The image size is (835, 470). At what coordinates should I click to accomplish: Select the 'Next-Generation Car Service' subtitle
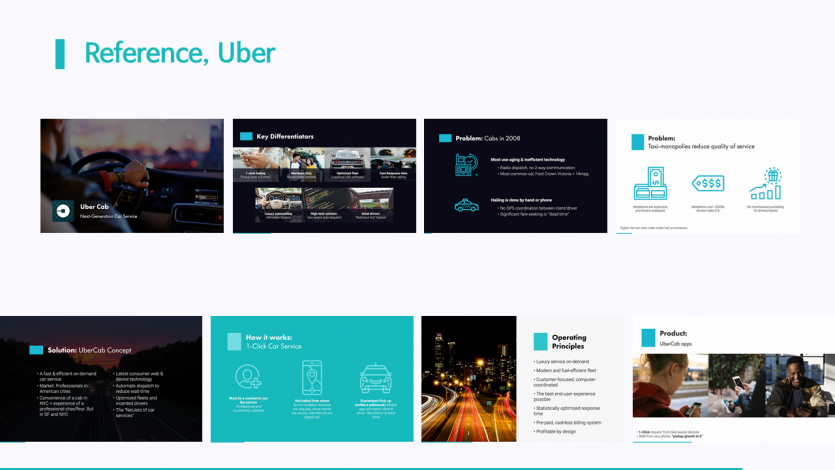[x=109, y=216]
